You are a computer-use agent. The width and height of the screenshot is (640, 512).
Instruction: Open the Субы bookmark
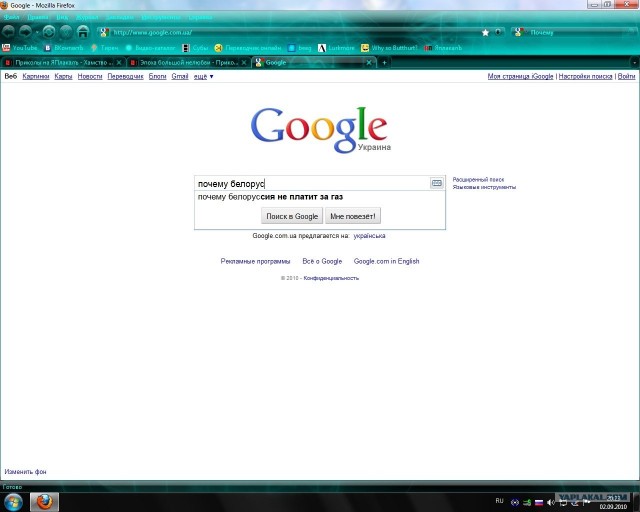pyautogui.click(x=195, y=48)
